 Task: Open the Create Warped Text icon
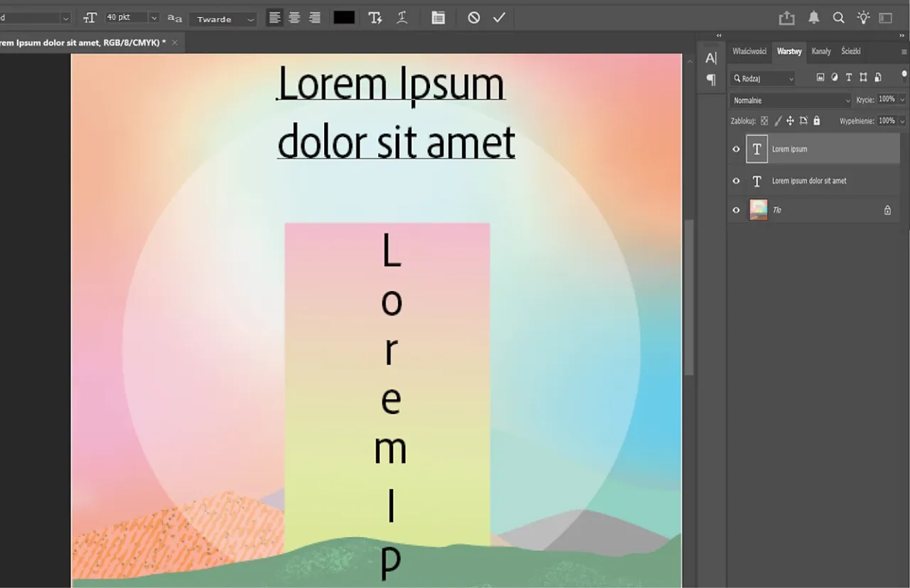[x=402, y=17]
